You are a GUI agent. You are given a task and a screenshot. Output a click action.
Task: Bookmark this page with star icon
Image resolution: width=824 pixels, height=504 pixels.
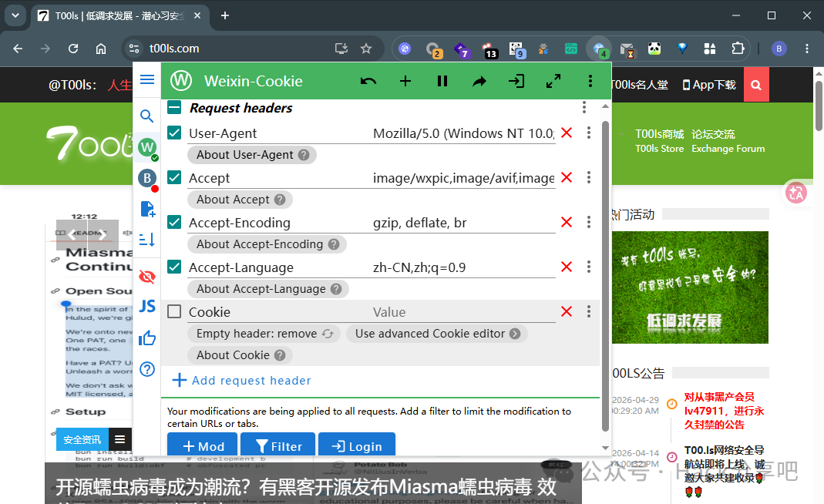click(x=366, y=49)
